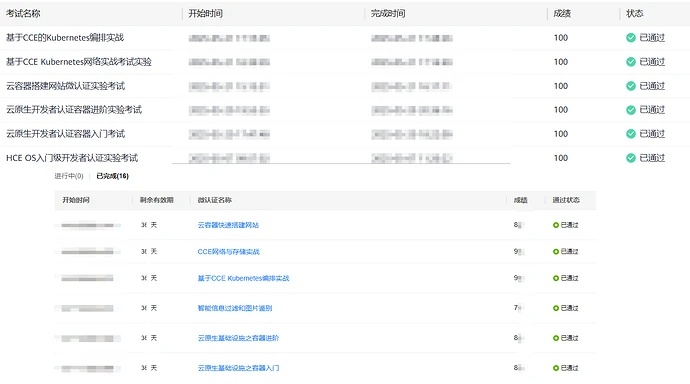Image resolution: width=690 pixels, height=384 pixels.
Task: Click the 考试名称 column header
Action: point(23,14)
